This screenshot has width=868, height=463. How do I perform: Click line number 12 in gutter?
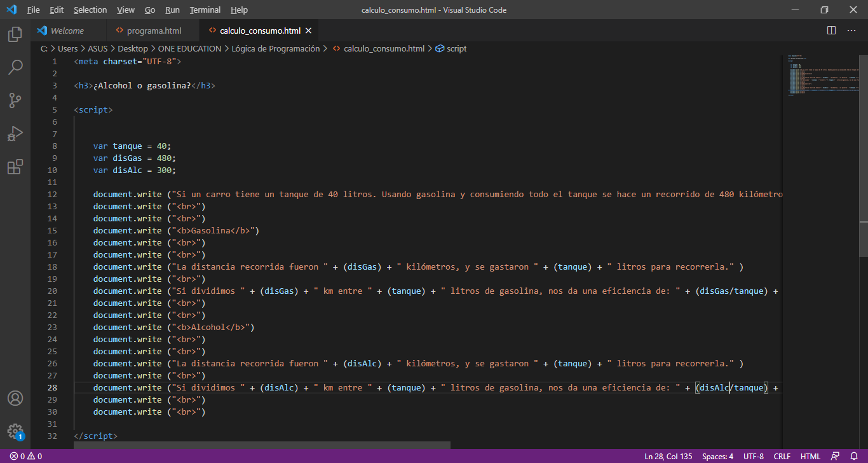pos(52,194)
